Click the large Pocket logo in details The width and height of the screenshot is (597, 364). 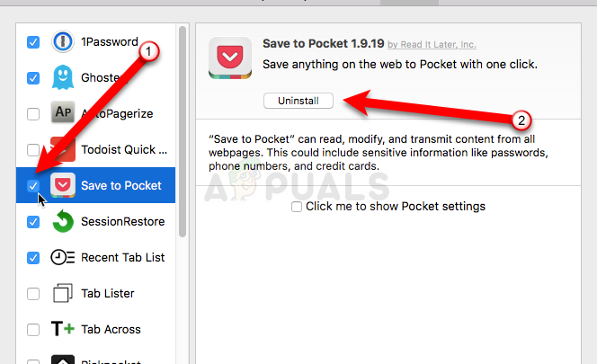(230, 59)
